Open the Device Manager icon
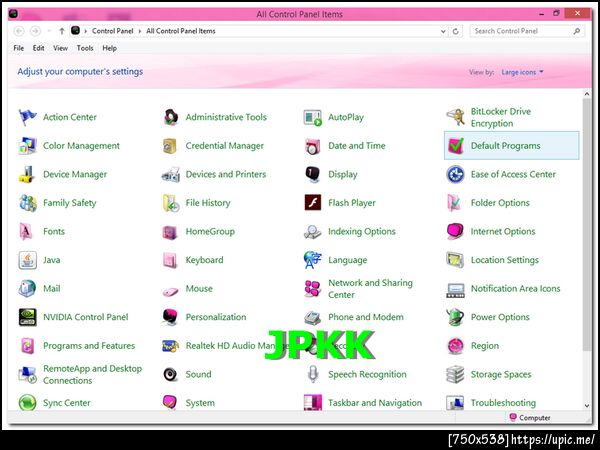Viewport: 600px width, 450px height. click(x=27, y=174)
